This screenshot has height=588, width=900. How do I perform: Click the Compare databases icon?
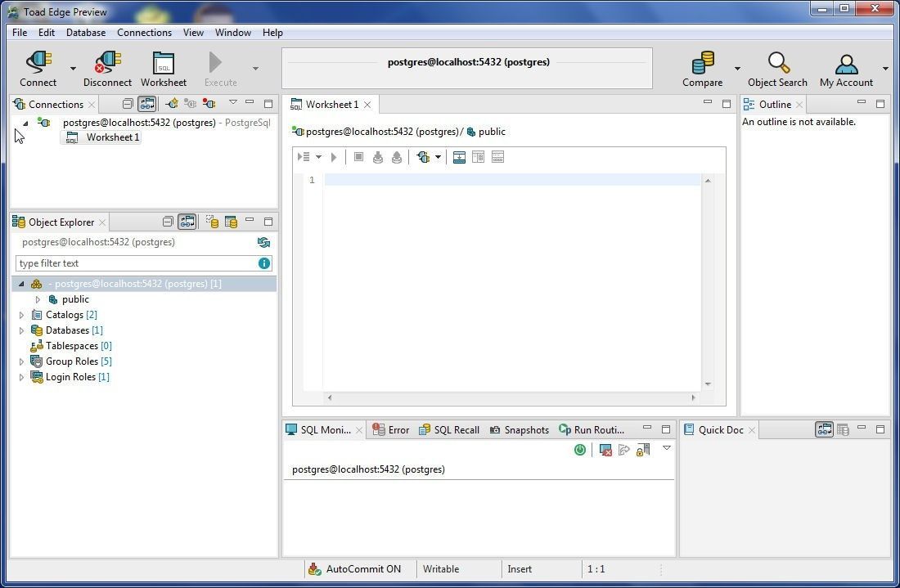click(703, 62)
